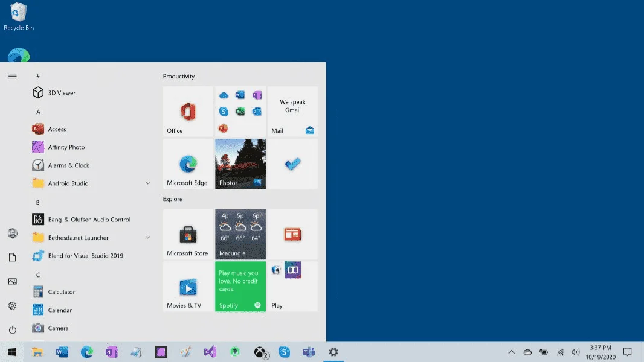644x362 pixels.
Task: Open the Office tile
Action: (x=188, y=112)
